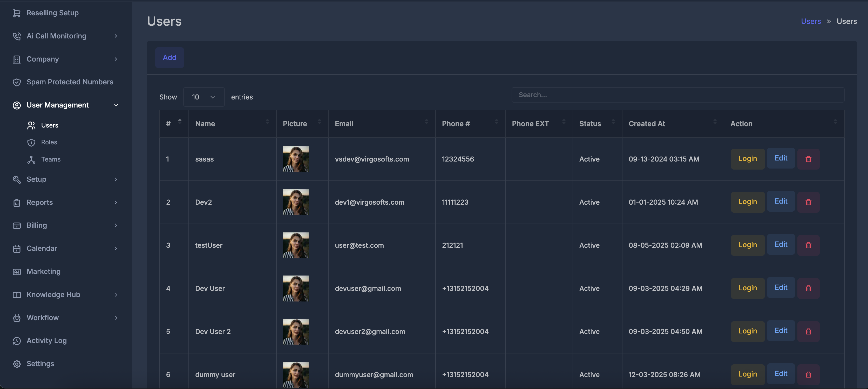Click the User Management profile icon
This screenshot has width=868, height=389.
click(17, 105)
